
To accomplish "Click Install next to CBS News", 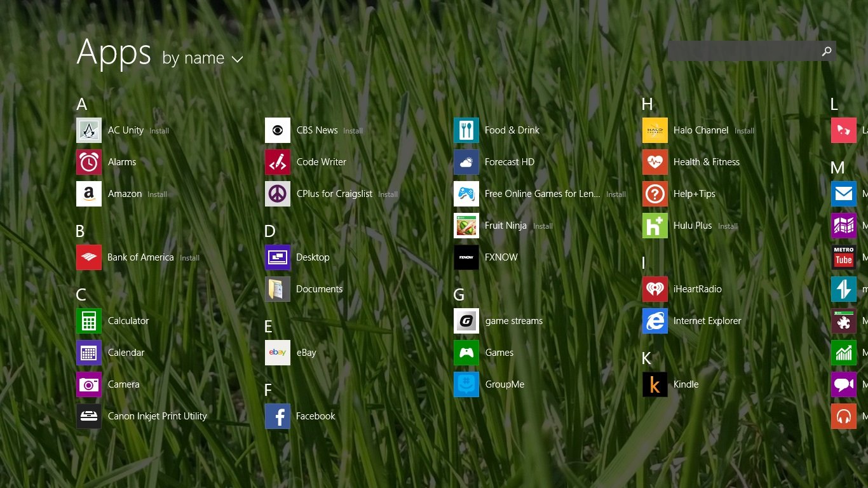I will pos(353,131).
